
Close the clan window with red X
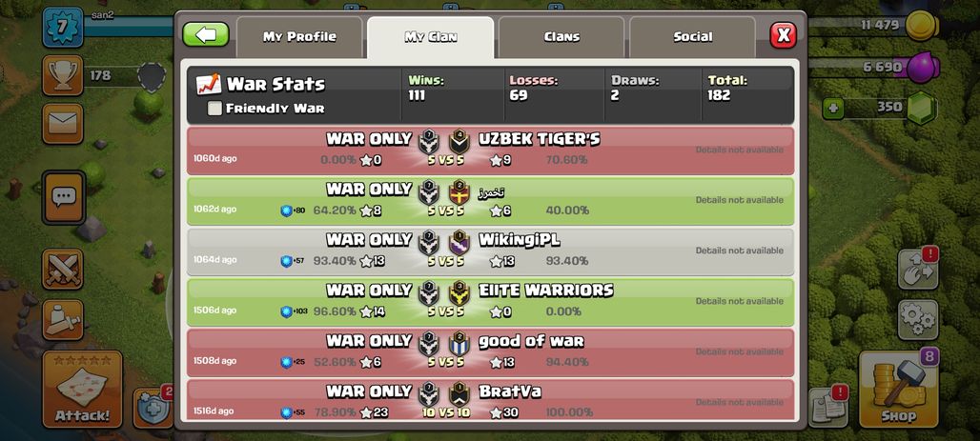pos(783,35)
